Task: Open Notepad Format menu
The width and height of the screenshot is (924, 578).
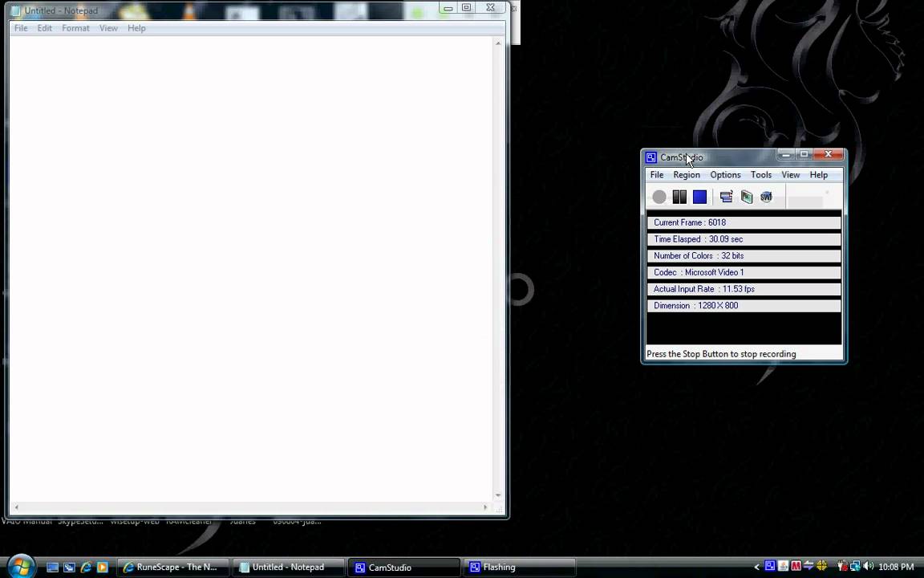Action: (x=75, y=28)
